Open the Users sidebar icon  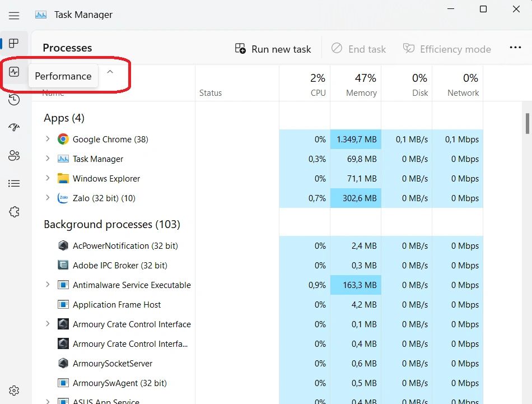[14, 156]
